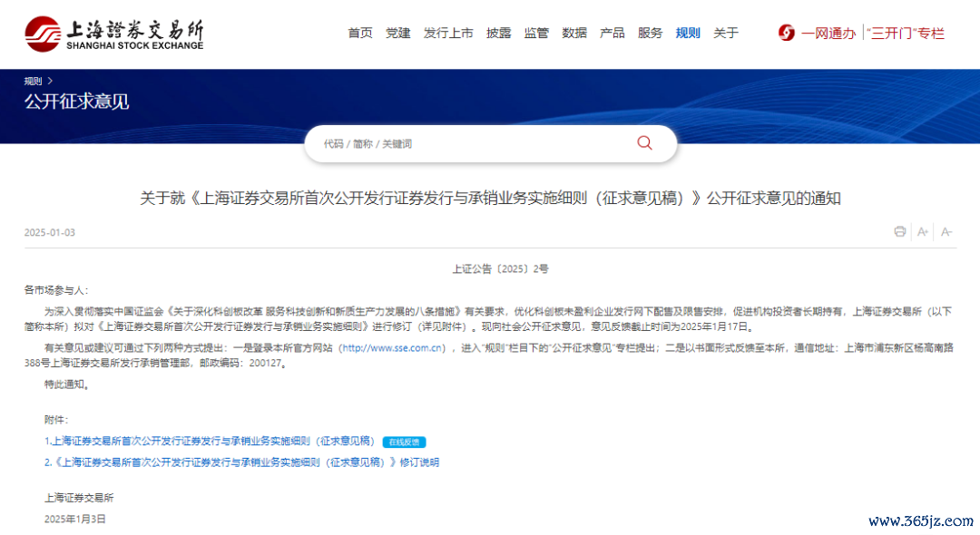Open the 监管 menu
Viewport: 980px width, 535px height.
(x=536, y=33)
